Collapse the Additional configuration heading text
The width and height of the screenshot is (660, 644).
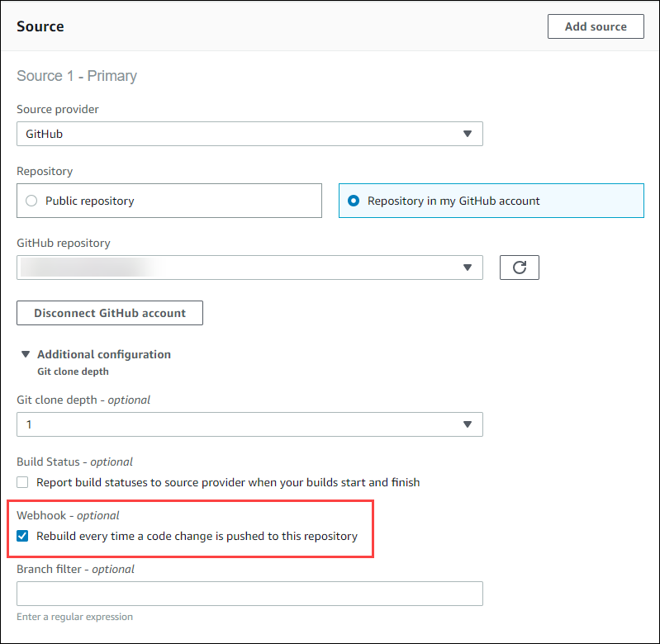tap(104, 354)
